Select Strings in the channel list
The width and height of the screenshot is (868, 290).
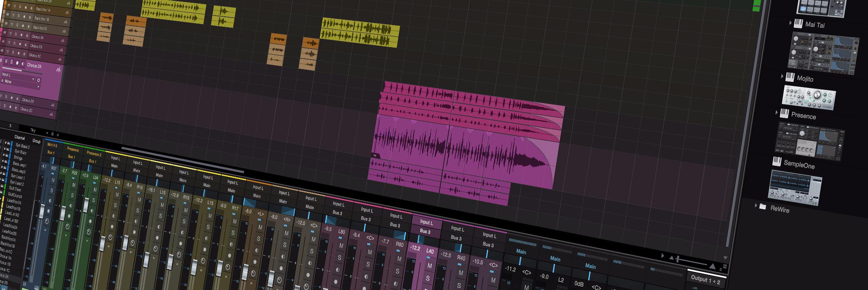tap(18, 158)
